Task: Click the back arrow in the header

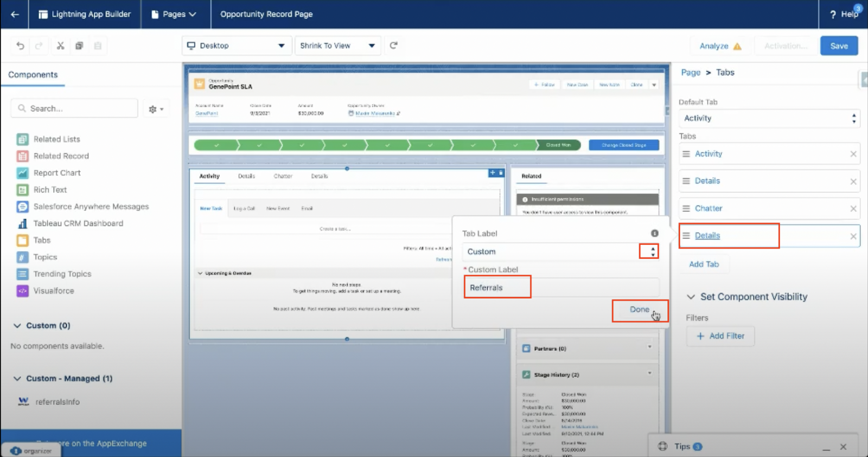Action: point(15,14)
